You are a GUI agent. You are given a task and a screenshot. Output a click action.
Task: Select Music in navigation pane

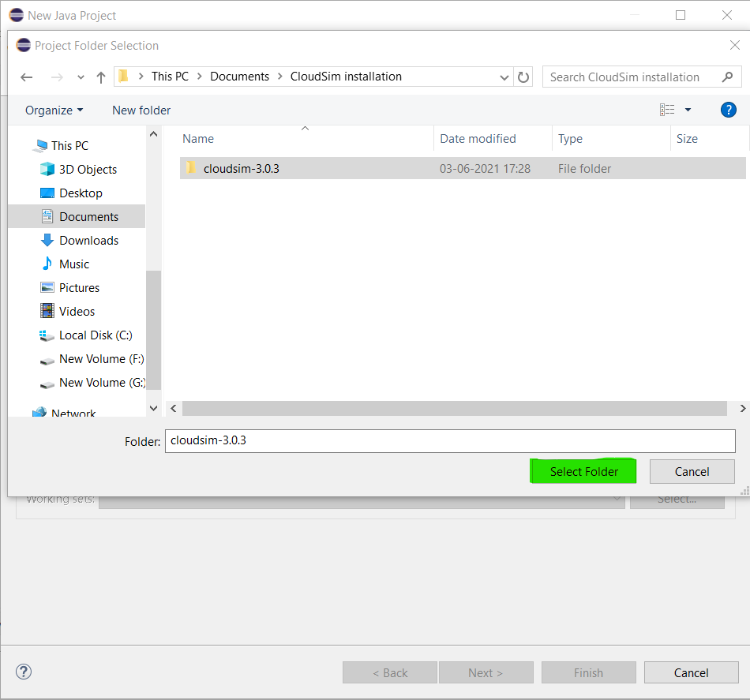[x=74, y=264]
